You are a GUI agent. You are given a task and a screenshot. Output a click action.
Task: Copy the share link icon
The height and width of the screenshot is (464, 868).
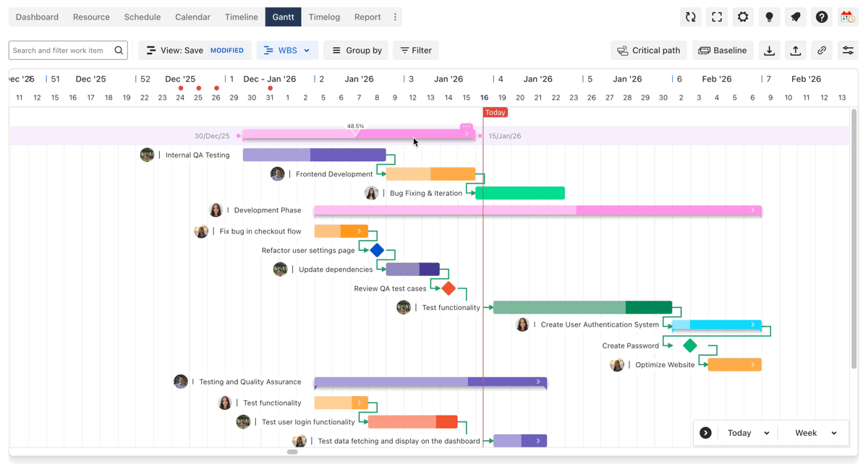(822, 51)
